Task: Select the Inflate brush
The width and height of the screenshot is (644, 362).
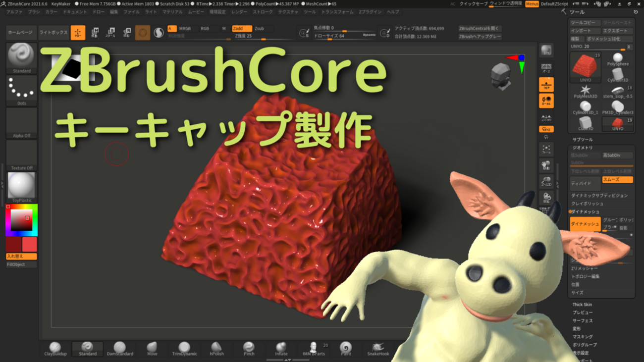Action: click(281, 349)
